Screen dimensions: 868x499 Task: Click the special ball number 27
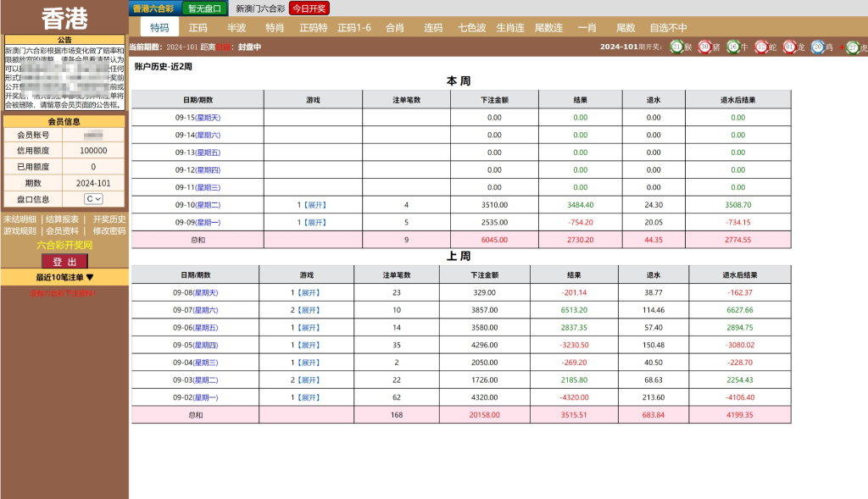coord(853,47)
